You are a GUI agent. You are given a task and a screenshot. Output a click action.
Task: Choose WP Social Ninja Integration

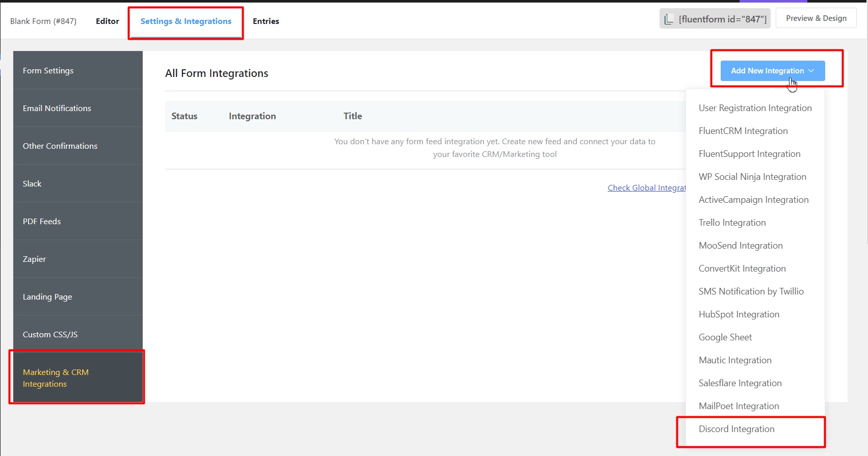(x=755, y=177)
